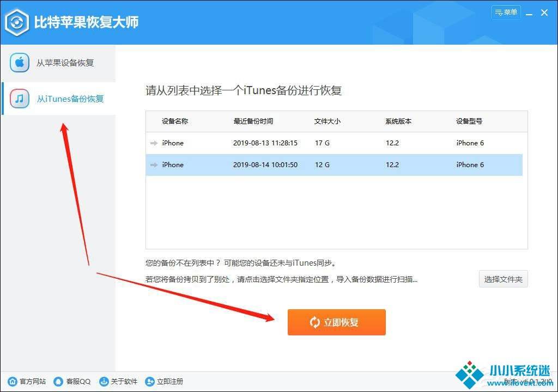Click system version 12.2 in 12 G row
The height and width of the screenshot is (392, 558).
[x=392, y=165]
